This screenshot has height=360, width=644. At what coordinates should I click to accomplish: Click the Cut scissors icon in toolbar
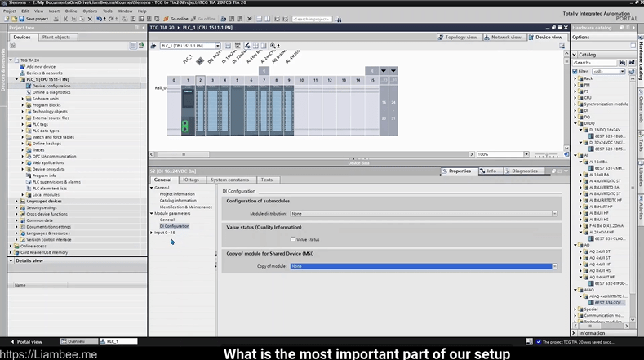coord(64,18)
